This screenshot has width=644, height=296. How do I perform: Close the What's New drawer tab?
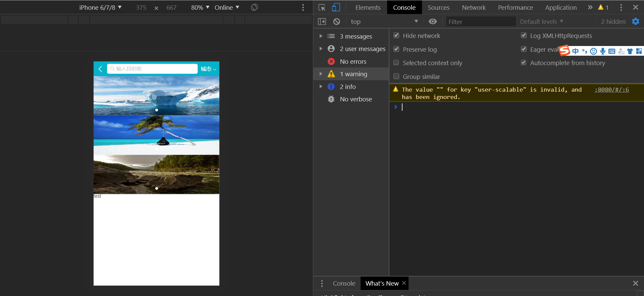tap(404, 283)
